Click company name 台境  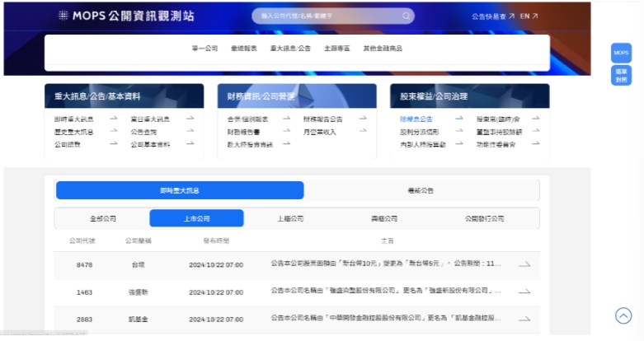coord(138,265)
